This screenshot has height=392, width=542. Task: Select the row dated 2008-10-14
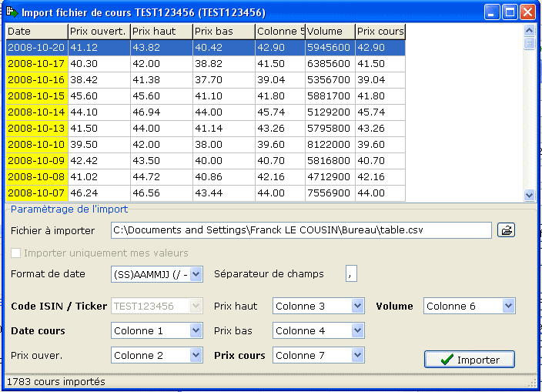206,112
